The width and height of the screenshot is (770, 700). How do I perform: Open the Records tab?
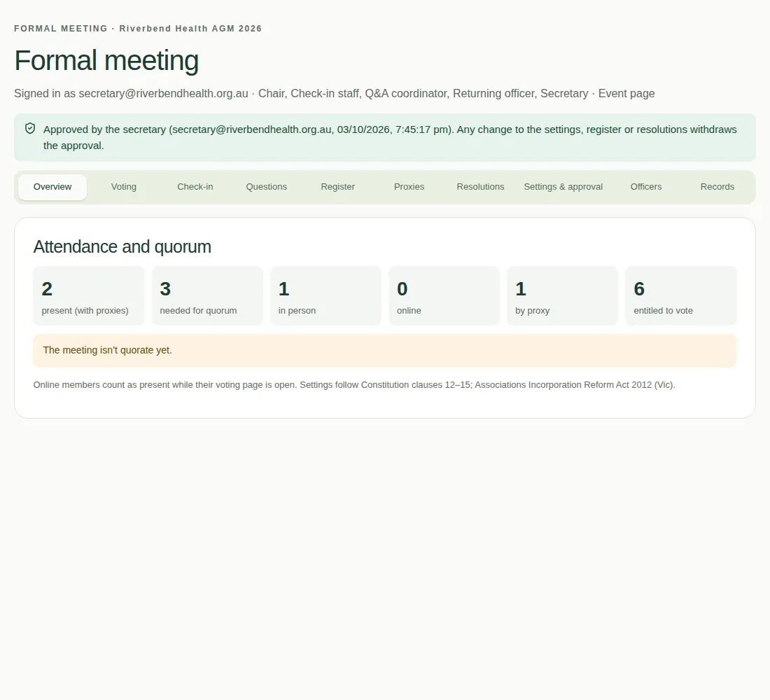[717, 187]
